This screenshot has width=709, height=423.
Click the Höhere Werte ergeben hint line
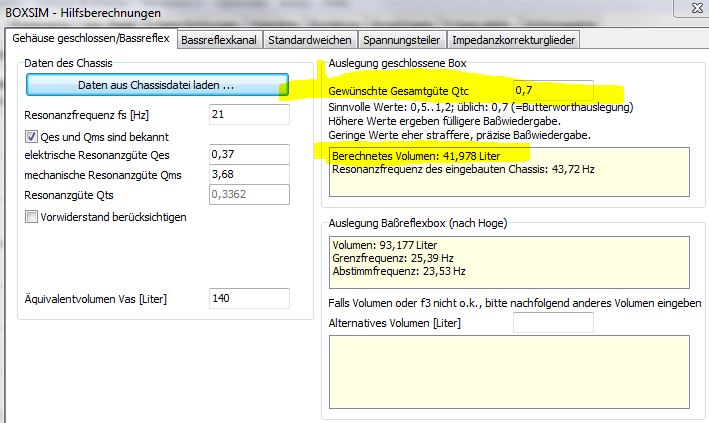click(444, 121)
